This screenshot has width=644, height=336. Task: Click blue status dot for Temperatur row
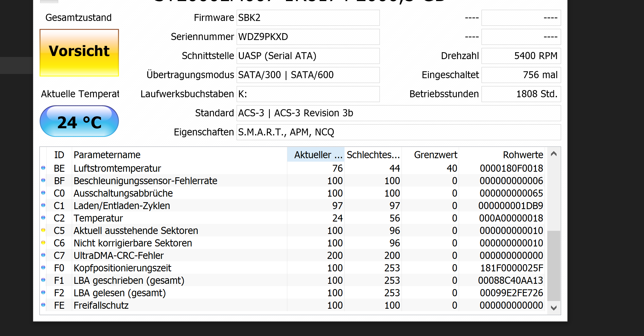point(43,218)
